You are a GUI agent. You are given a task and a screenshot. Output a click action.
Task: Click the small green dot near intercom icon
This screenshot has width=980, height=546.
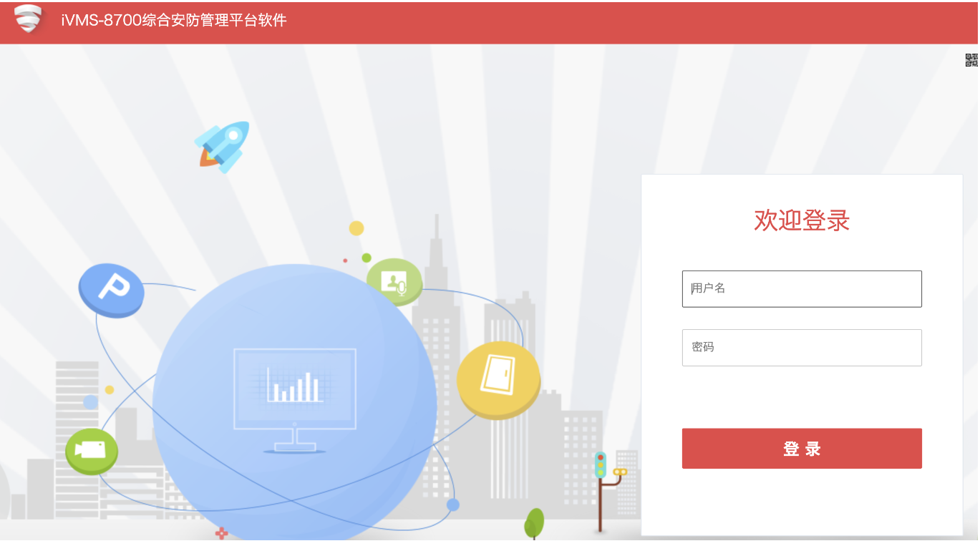coord(367,258)
